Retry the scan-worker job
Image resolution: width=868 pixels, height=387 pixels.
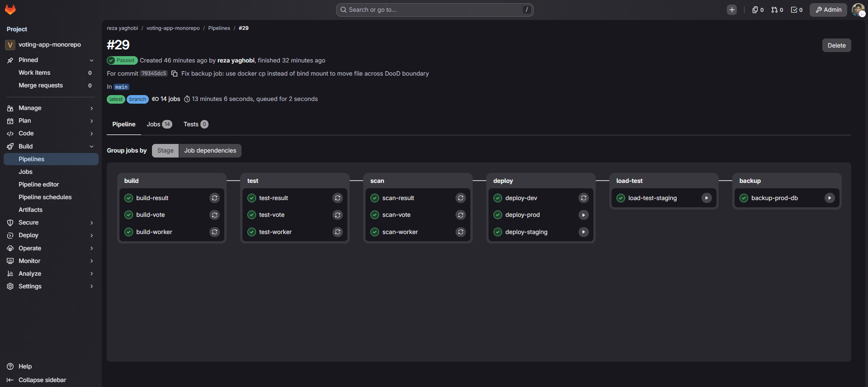(460, 232)
